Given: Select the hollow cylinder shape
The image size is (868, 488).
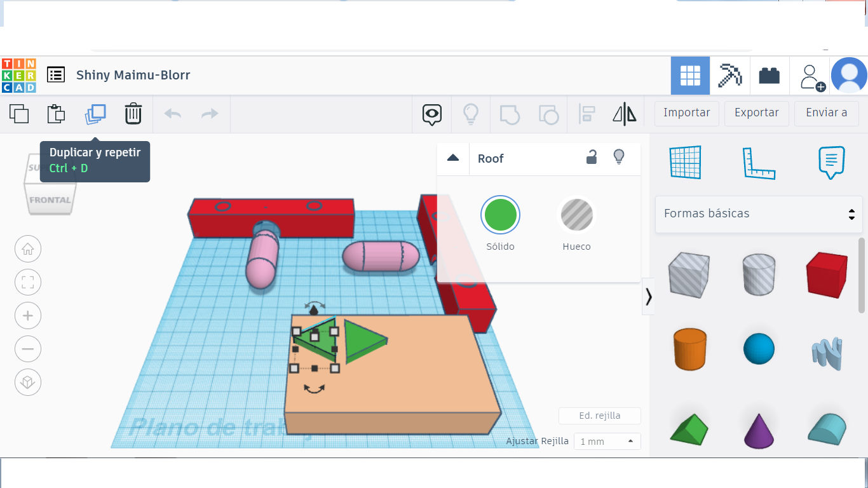Looking at the screenshot, I should 759,274.
